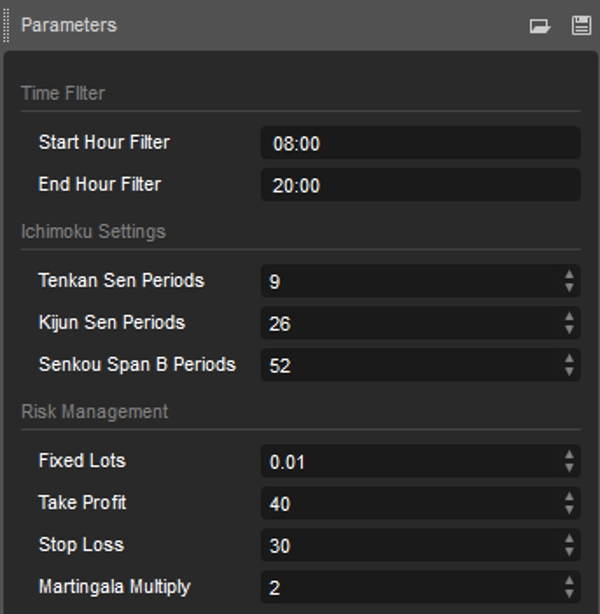
Task: Decrease Stop Loss using down arrow
Action: click(569, 552)
